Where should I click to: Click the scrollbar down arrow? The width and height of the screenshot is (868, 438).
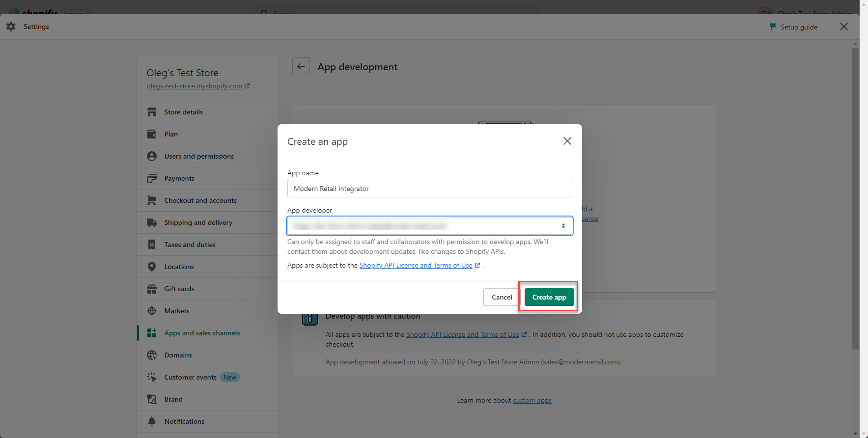856,434
